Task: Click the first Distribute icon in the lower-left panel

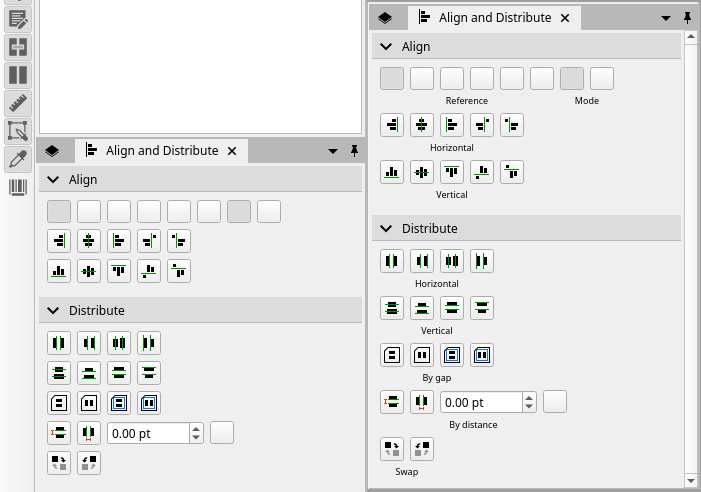Action: pyautogui.click(x=59, y=343)
